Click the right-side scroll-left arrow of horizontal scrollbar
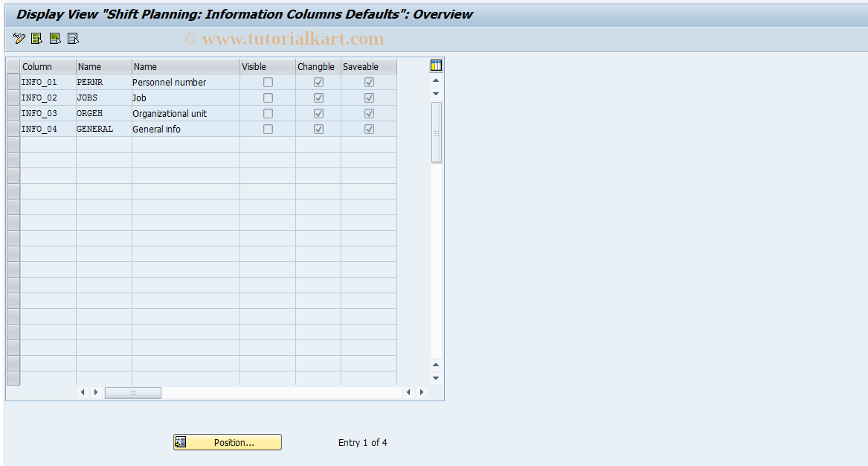 408,392
